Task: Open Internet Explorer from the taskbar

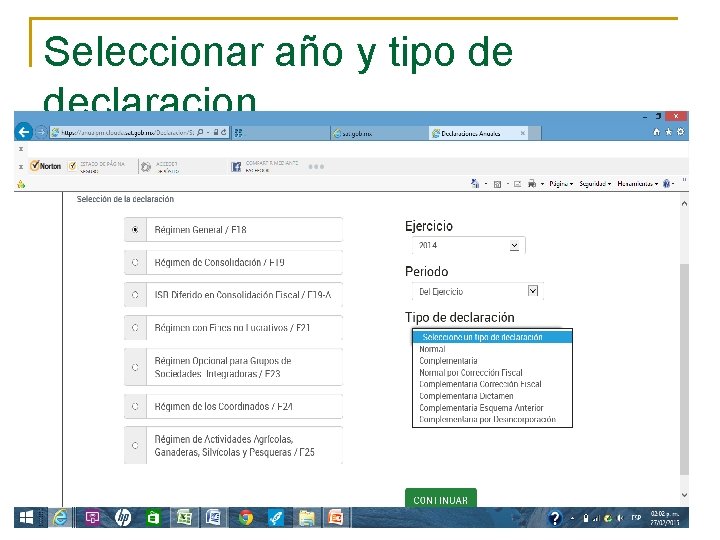Action: 60,518
